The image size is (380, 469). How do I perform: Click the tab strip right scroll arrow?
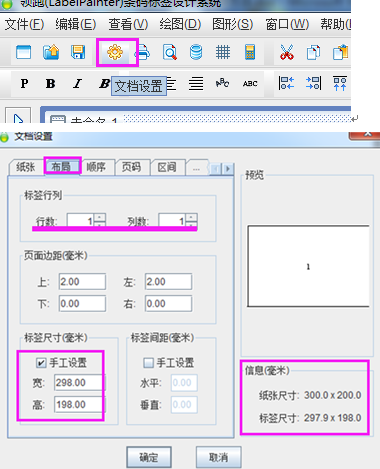pos(228,169)
